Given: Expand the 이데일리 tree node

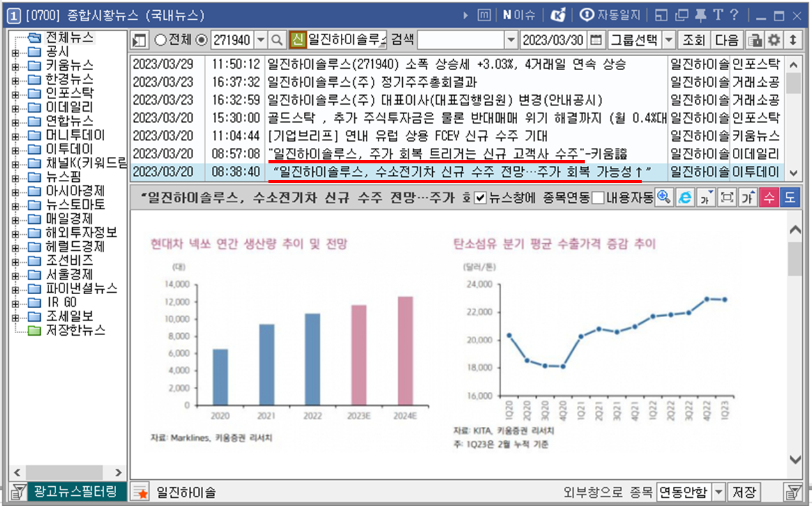Looking at the screenshot, I should click(15, 107).
